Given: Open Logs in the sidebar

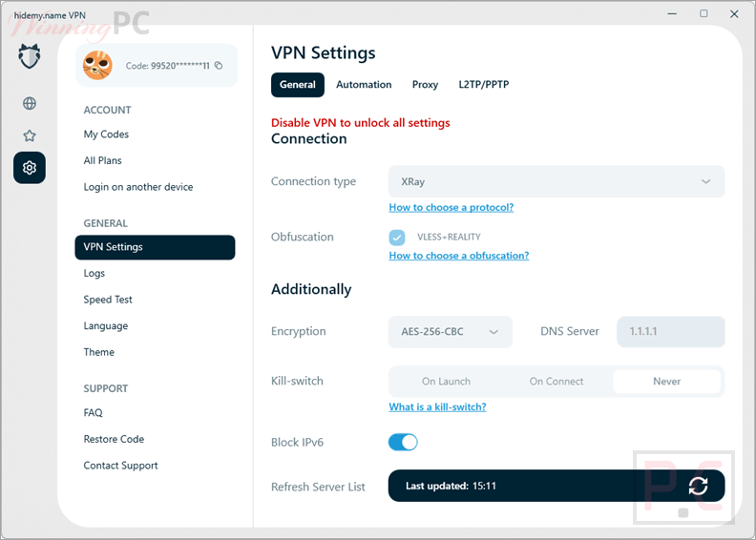Looking at the screenshot, I should point(94,273).
